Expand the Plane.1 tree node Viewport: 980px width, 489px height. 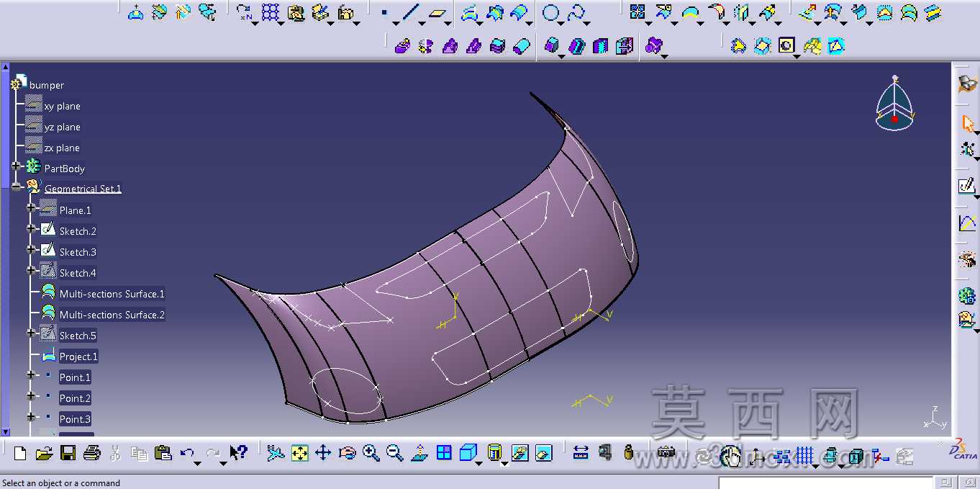(x=31, y=209)
